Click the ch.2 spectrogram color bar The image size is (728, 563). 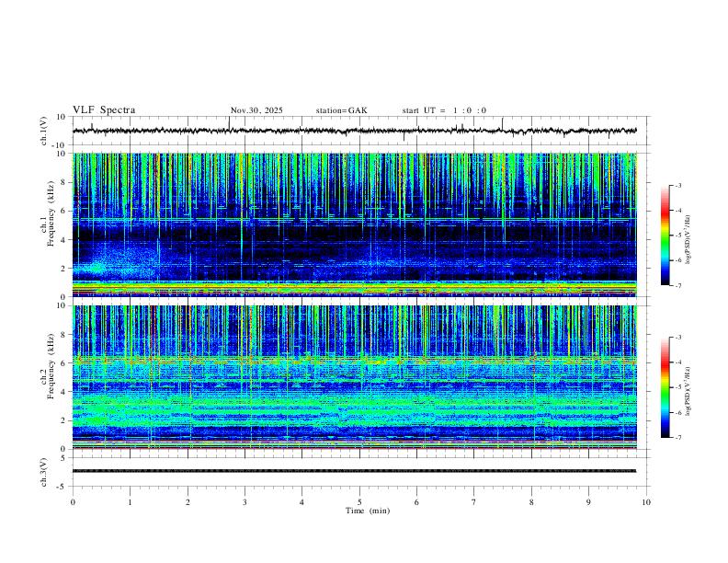click(665, 387)
